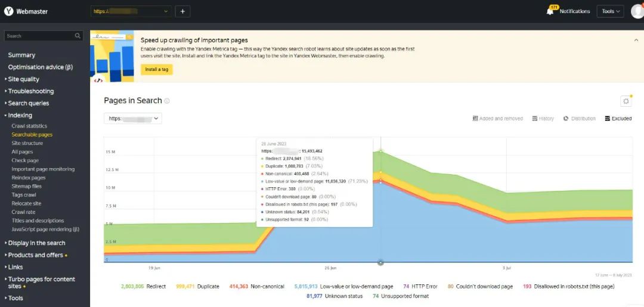The image size is (644, 307).
Task: Open the notifications bell icon
Action: click(550, 11)
